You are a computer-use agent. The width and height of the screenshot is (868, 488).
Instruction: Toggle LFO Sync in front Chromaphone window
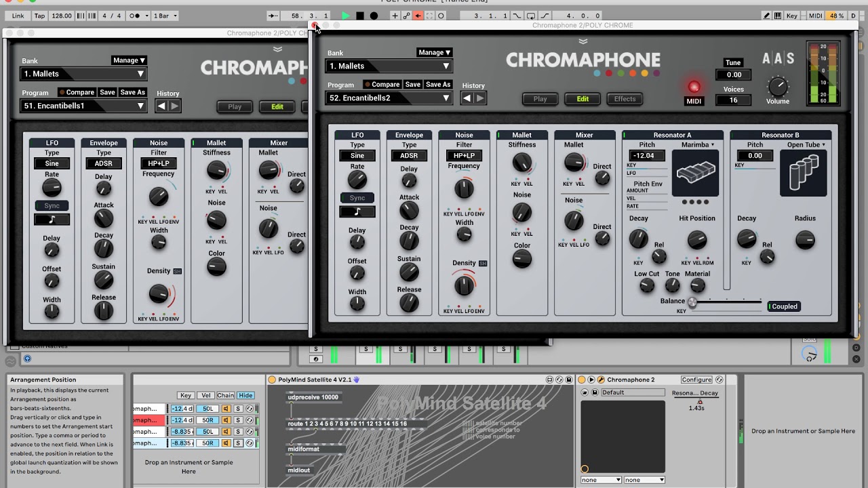(x=357, y=198)
